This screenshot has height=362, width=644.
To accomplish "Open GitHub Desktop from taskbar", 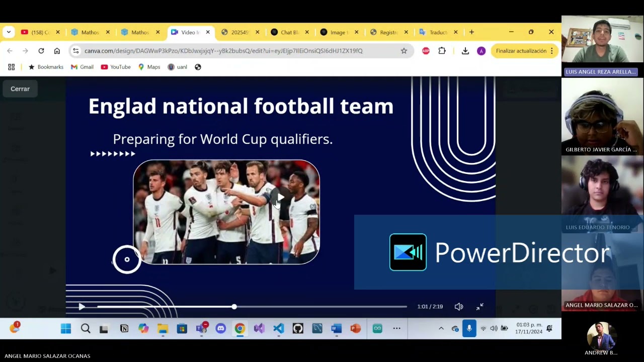I will point(298,329).
